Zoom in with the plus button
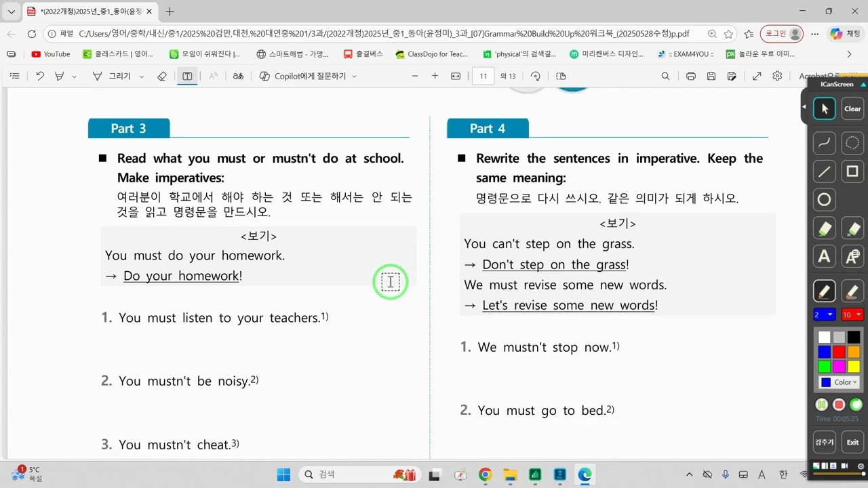868x488 pixels. pos(435,76)
